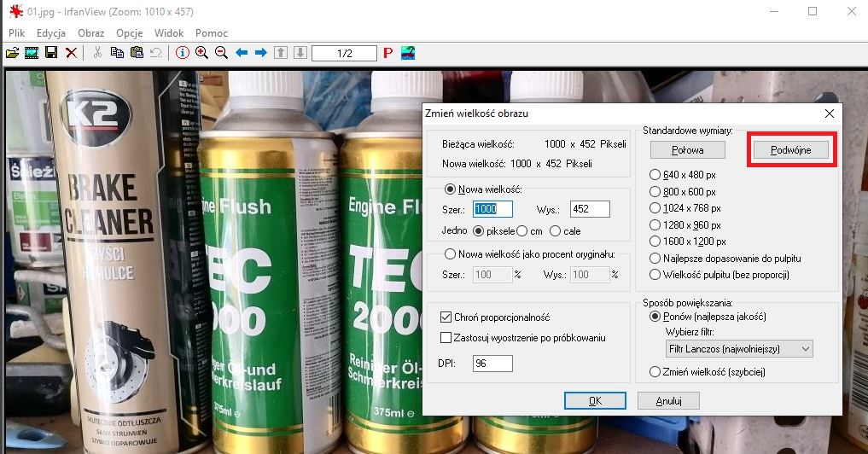This screenshot has height=454, width=868.
Task: Click the IrfanView app icon in title bar
Action: coord(16,11)
